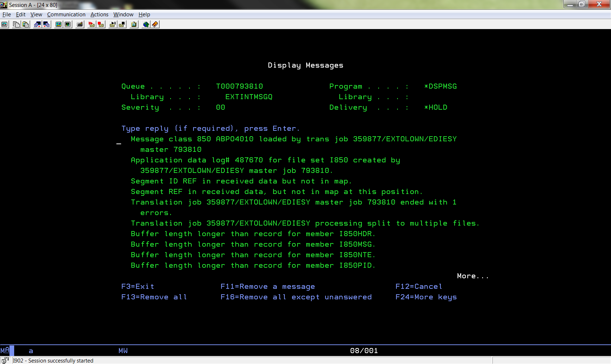Click the Display Messages title
The width and height of the screenshot is (611, 364).
[x=305, y=65]
